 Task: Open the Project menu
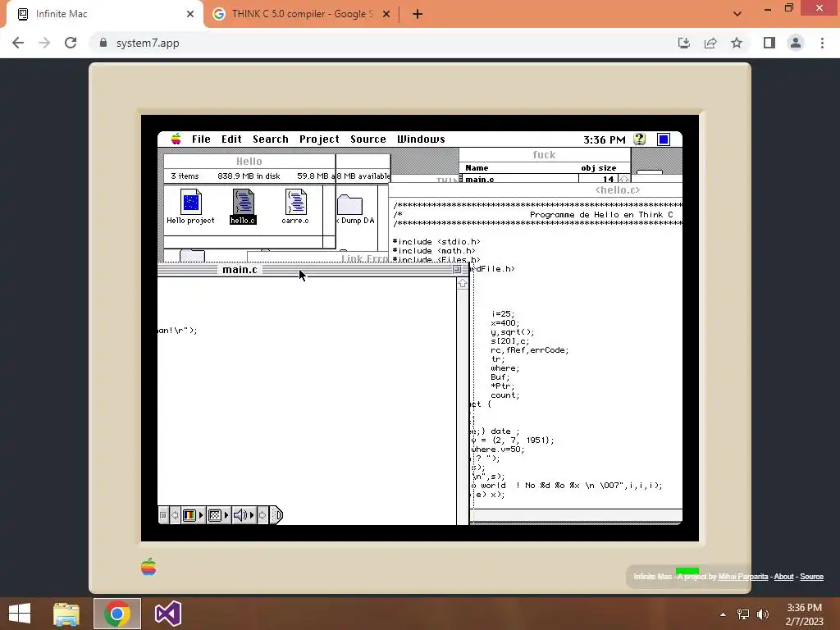click(319, 139)
